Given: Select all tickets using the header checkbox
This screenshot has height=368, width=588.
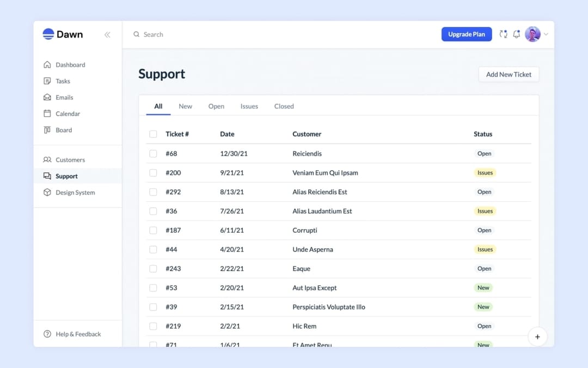Looking at the screenshot, I should pos(153,134).
